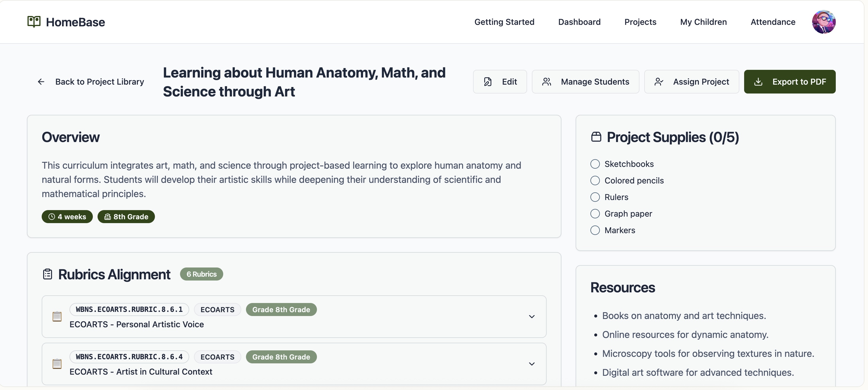Click the back arrow icon near Project Library
The height and width of the screenshot is (390, 868).
[x=41, y=81]
